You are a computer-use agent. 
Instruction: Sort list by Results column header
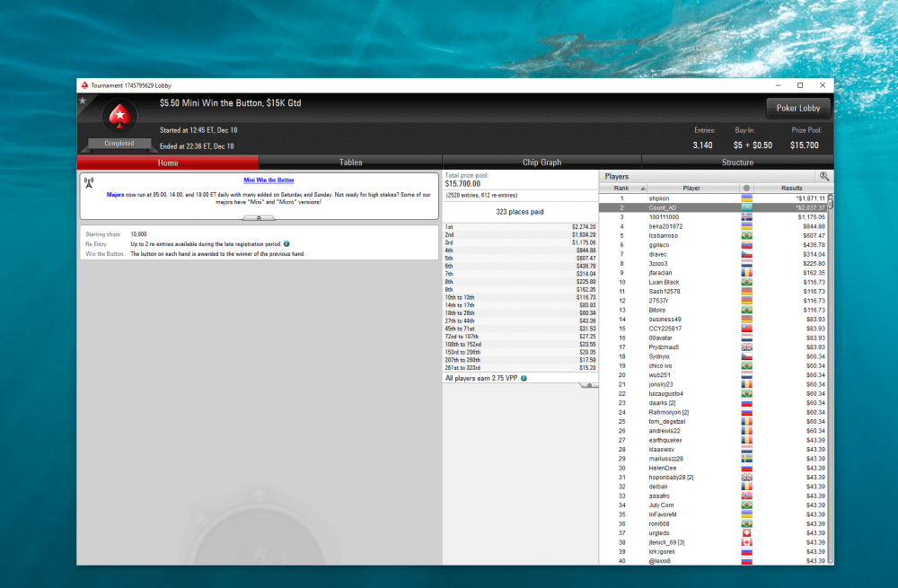point(791,189)
